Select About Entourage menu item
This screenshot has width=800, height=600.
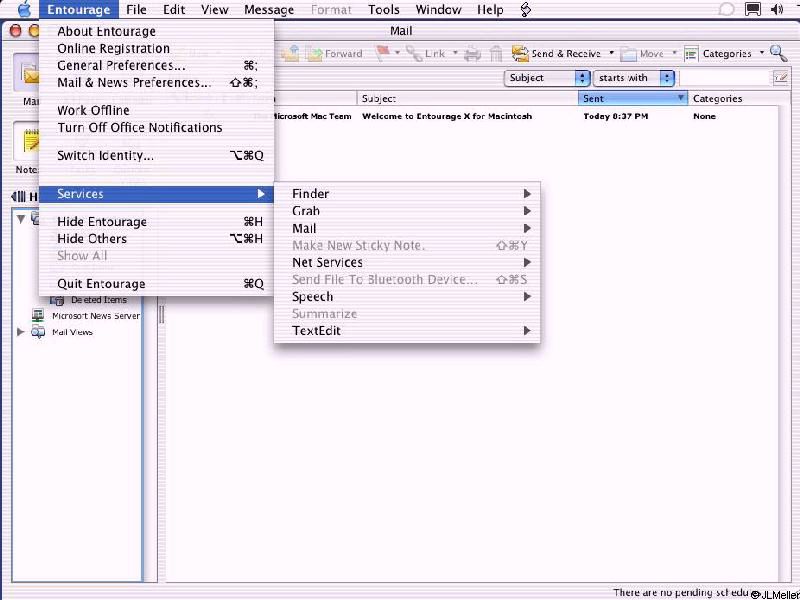point(157,32)
